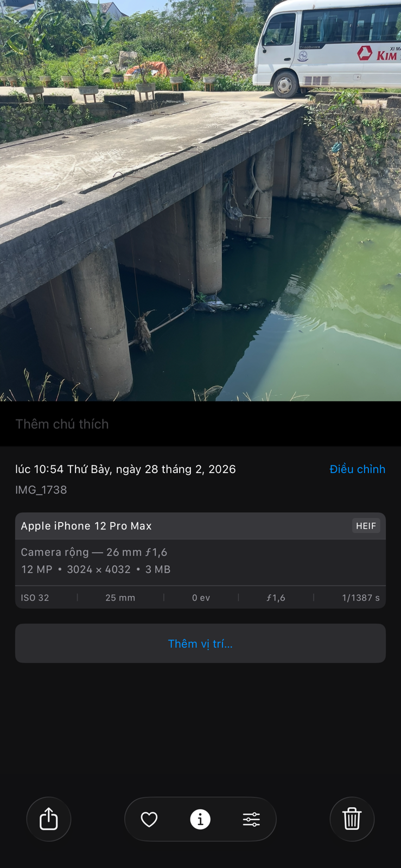Tap the "12 MP • 3024 × 4032" resolution line
Image resolution: width=401 pixels, height=868 pixels.
96,570
